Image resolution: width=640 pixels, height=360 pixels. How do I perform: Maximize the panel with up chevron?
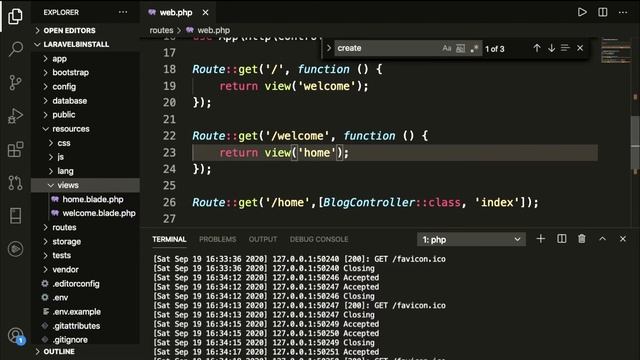602,239
